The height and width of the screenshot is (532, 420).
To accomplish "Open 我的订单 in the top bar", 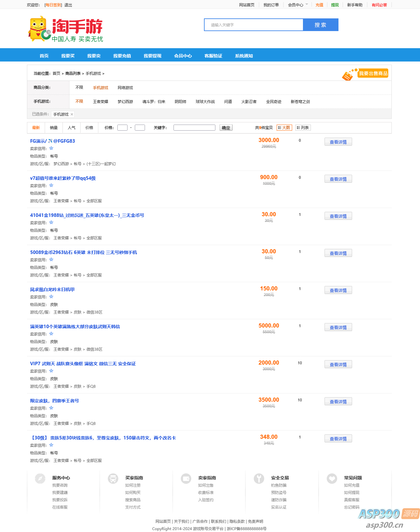I will tap(271, 5).
